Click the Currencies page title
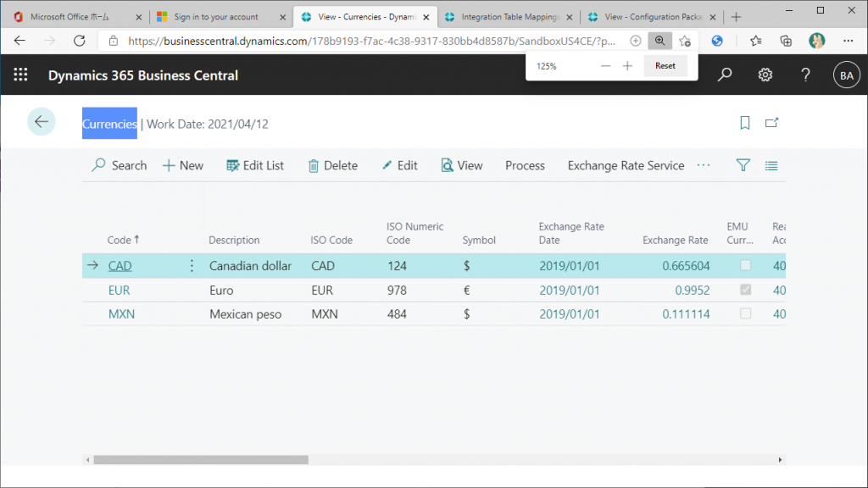Image resolution: width=868 pixels, height=488 pixels. click(x=109, y=124)
